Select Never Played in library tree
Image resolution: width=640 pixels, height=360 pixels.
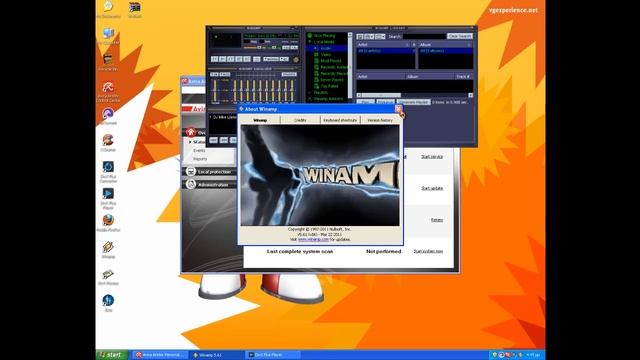(332, 80)
